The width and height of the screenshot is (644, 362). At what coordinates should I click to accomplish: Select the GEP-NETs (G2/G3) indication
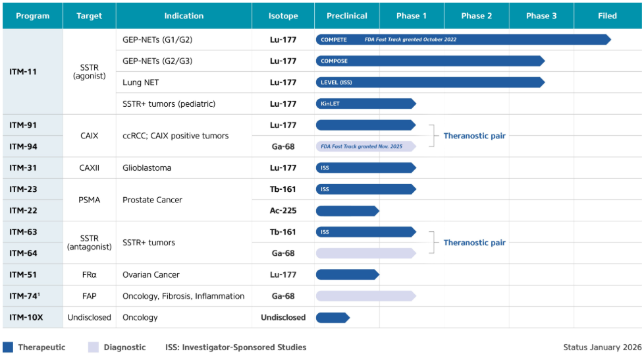pos(157,61)
